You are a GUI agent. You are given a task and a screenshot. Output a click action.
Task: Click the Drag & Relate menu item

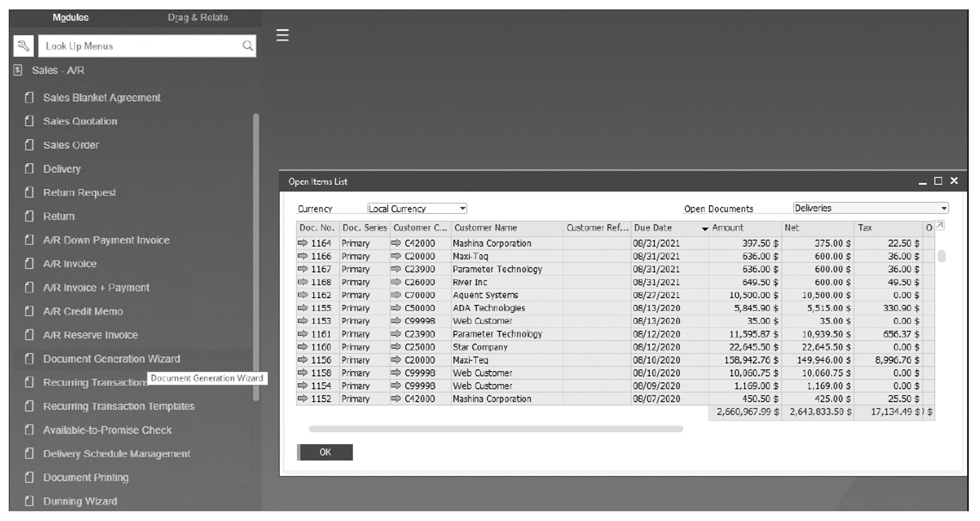198,17
